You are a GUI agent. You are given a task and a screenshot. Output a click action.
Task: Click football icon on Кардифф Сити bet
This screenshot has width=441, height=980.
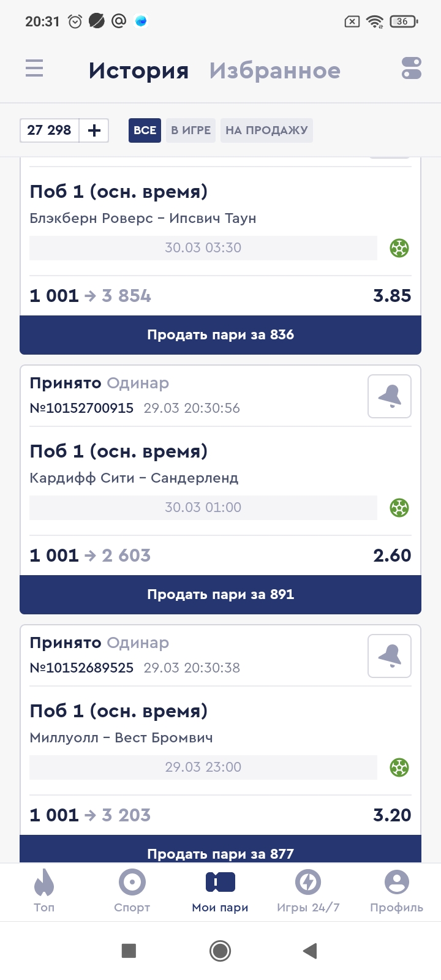pos(399,508)
